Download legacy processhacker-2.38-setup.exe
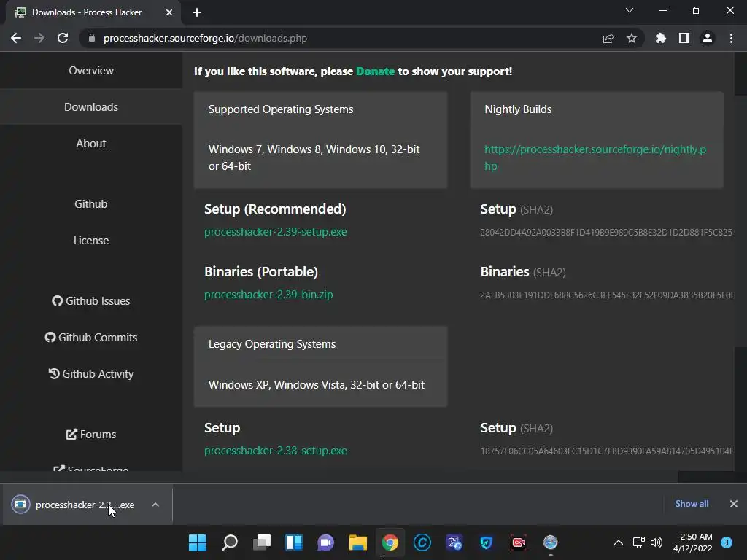The width and height of the screenshot is (747, 560). [x=275, y=451]
